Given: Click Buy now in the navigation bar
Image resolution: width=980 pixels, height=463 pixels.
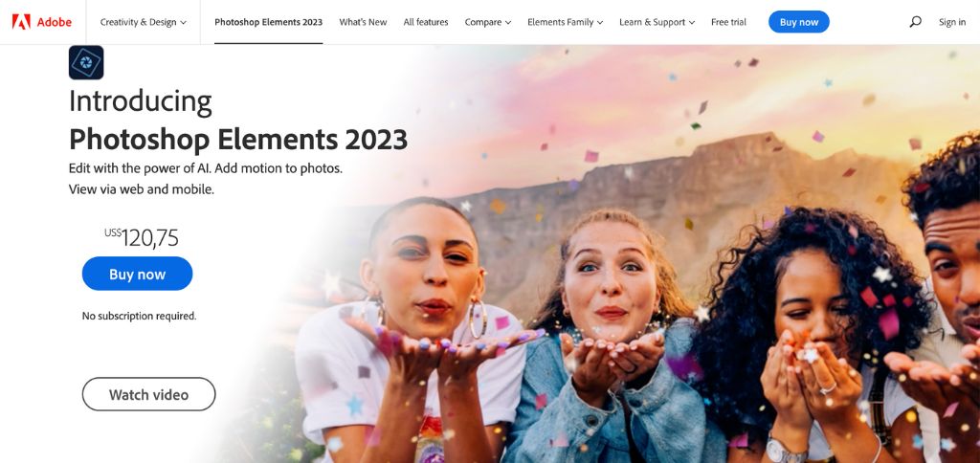Looking at the screenshot, I should coord(799,22).
